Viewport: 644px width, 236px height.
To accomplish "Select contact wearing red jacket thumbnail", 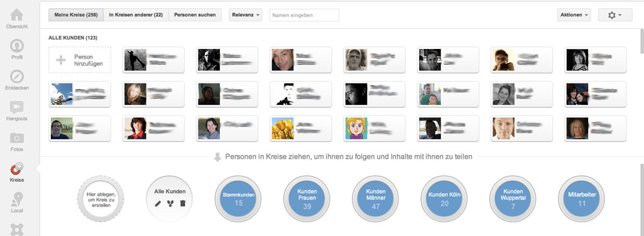I will click(153, 129).
